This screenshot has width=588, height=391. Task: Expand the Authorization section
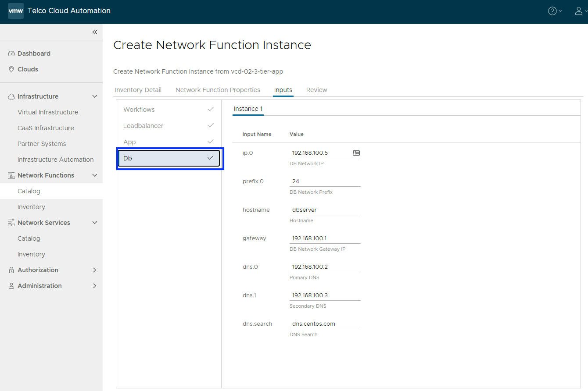[94, 270]
